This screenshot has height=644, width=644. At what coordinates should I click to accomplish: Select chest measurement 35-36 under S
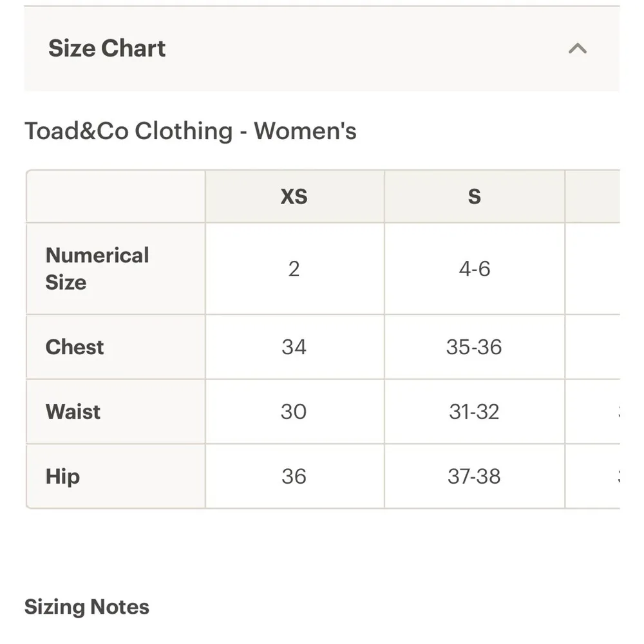474,347
